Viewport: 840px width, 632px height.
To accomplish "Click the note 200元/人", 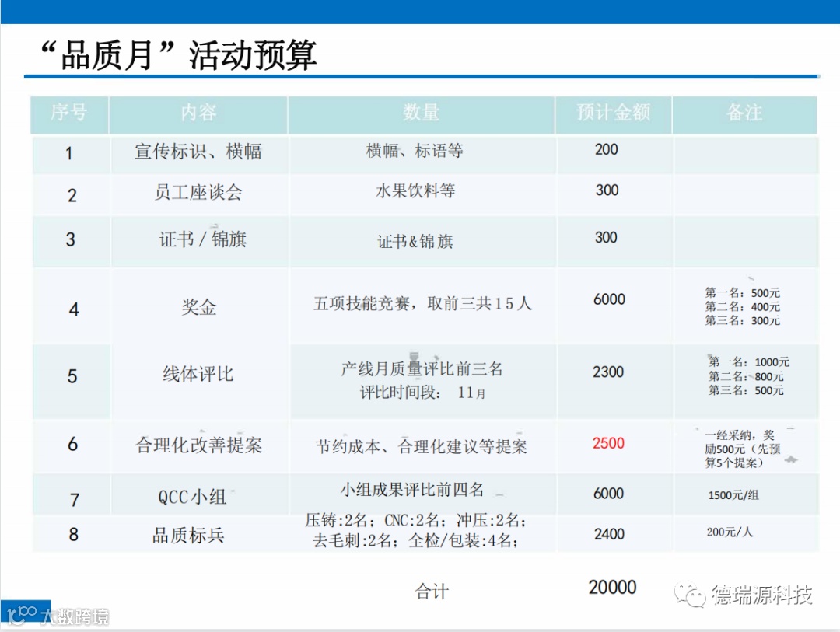I will (730, 532).
